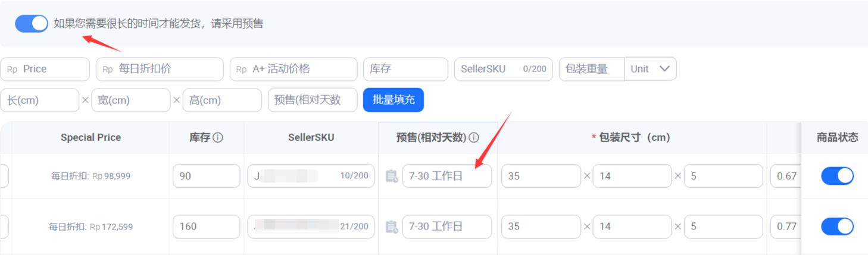Viewport: 868px width, 255px height.
Task: Click the batch 预售(相对天数) input field
Action: pyautogui.click(x=313, y=100)
